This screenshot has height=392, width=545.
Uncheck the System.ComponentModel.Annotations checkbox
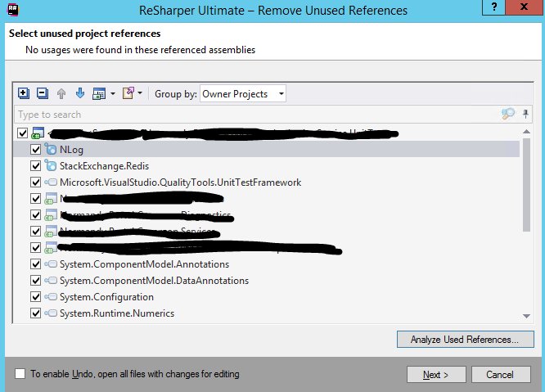[35, 264]
